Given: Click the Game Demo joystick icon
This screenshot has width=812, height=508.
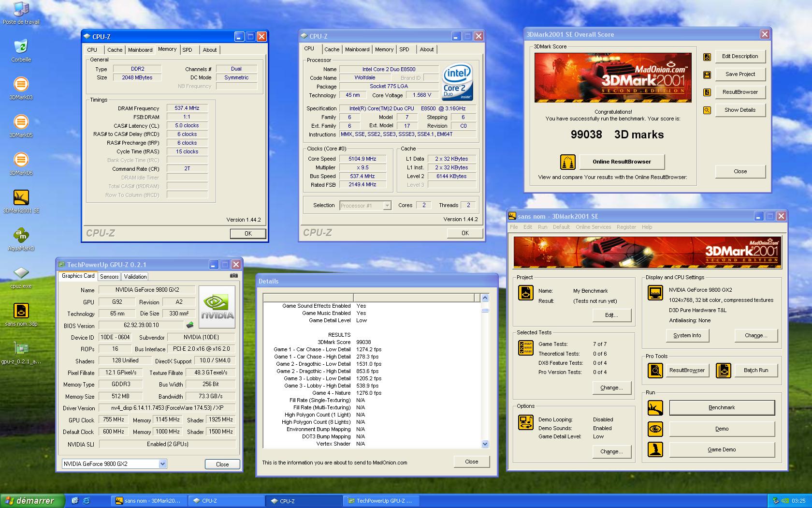Looking at the screenshot, I should click(x=655, y=449).
